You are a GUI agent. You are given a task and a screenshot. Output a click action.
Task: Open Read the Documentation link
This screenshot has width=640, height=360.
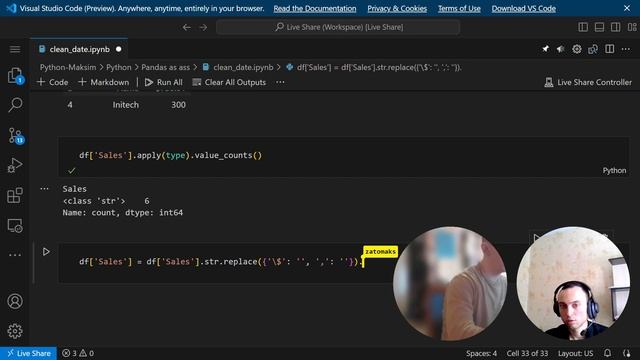(x=315, y=8)
